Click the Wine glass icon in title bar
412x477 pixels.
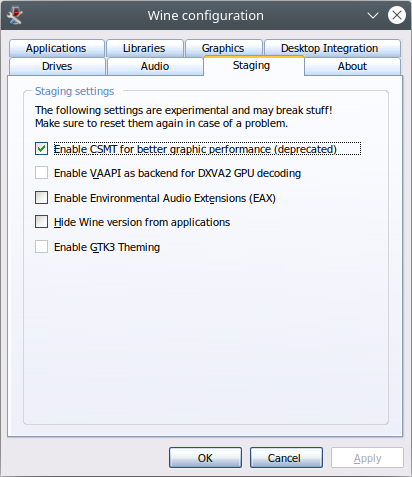tap(14, 15)
